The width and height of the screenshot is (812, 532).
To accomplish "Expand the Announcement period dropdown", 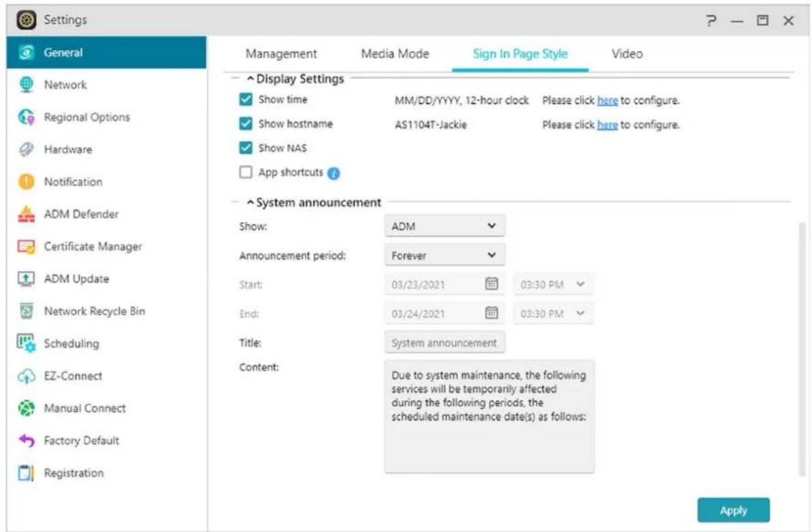I will [x=444, y=256].
